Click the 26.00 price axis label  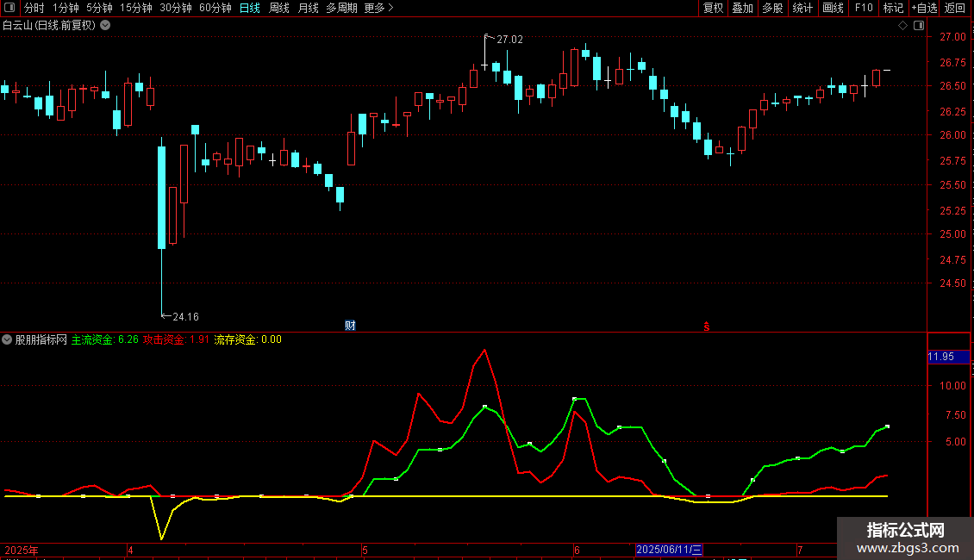click(x=952, y=135)
